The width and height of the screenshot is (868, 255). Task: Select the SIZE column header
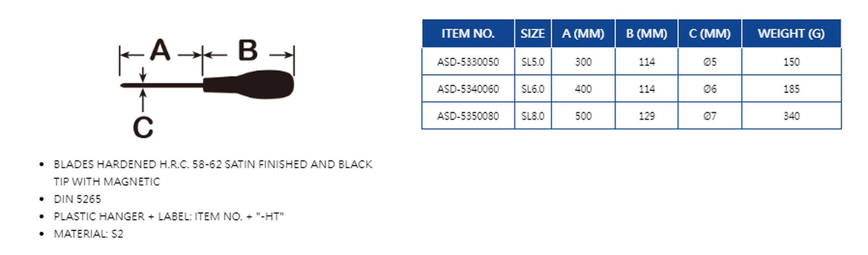pyautogui.click(x=533, y=33)
